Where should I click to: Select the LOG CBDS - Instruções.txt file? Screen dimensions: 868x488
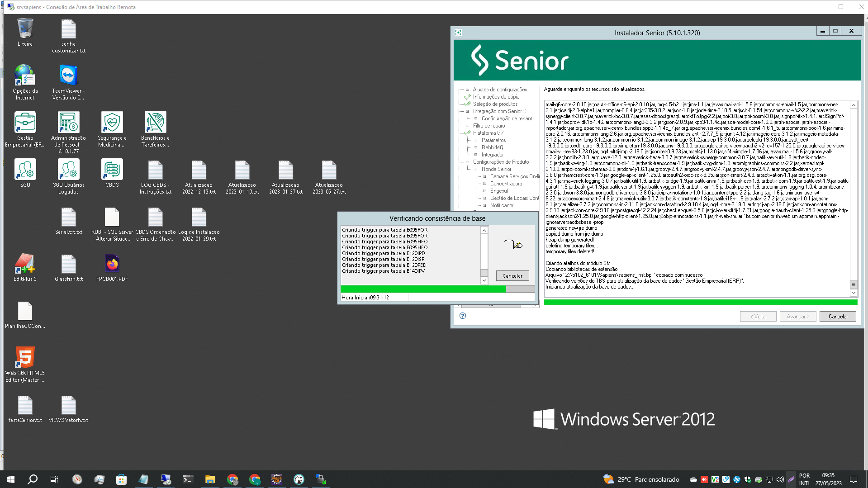pos(155,176)
